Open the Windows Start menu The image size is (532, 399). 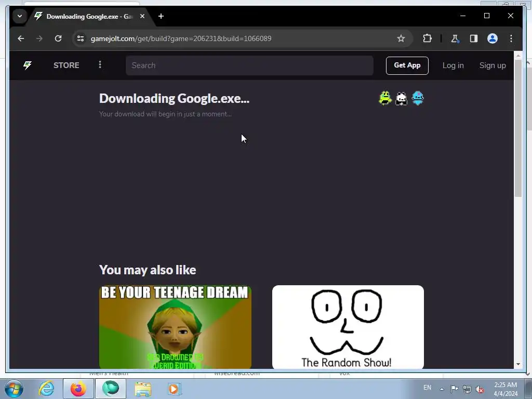[x=14, y=389]
